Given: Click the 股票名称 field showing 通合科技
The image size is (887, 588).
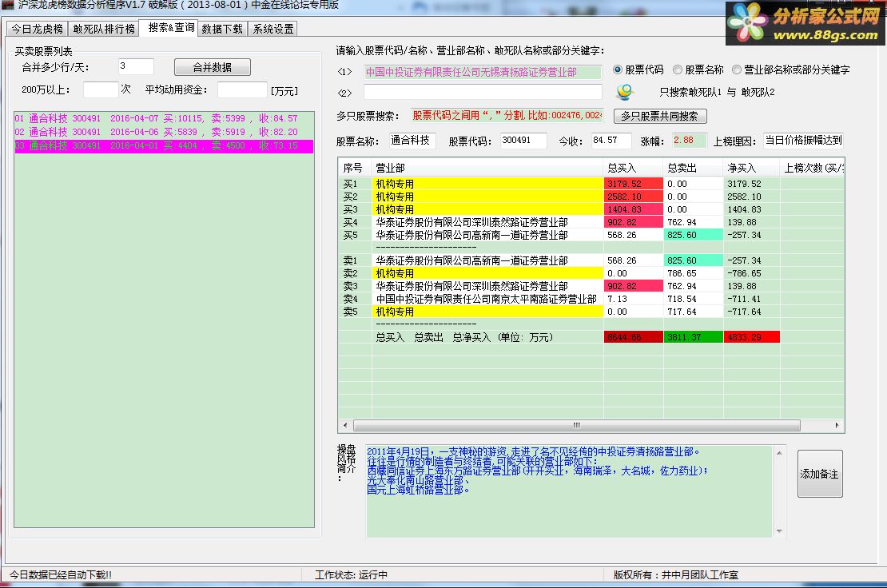Looking at the screenshot, I should click(x=412, y=141).
